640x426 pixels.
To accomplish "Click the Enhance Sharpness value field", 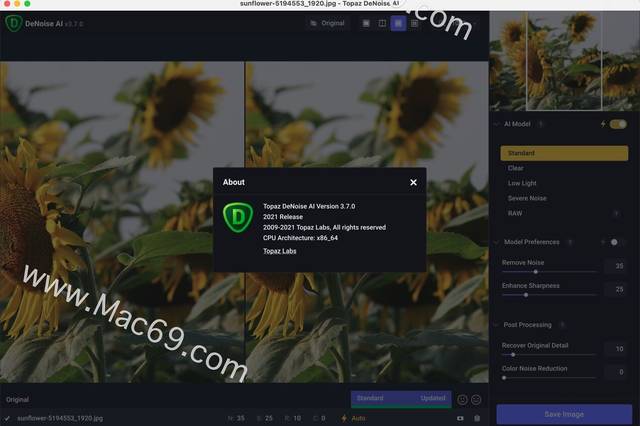I will pos(615,289).
